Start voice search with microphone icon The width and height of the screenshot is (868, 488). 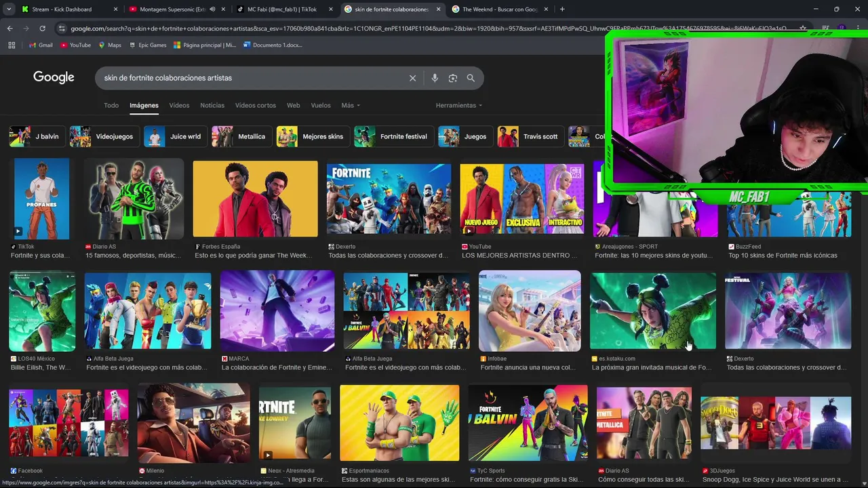pos(435,78)
